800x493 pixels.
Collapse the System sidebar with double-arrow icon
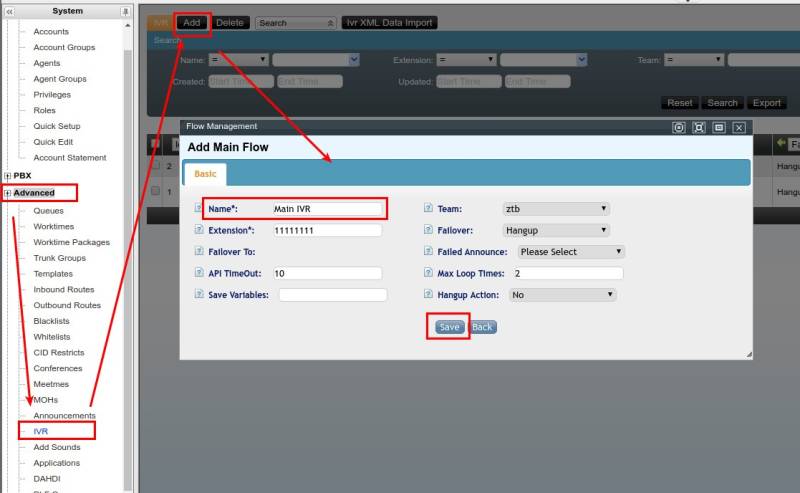point(10,11)
